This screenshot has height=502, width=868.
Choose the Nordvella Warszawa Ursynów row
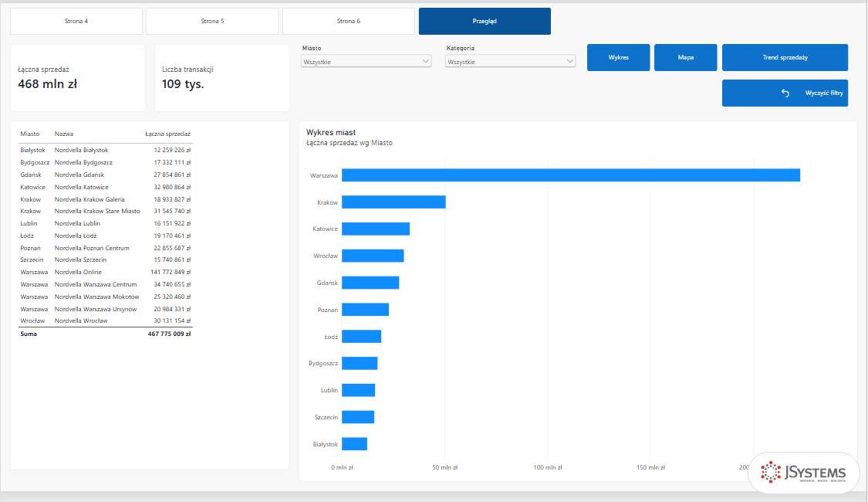tap(105, 309)
